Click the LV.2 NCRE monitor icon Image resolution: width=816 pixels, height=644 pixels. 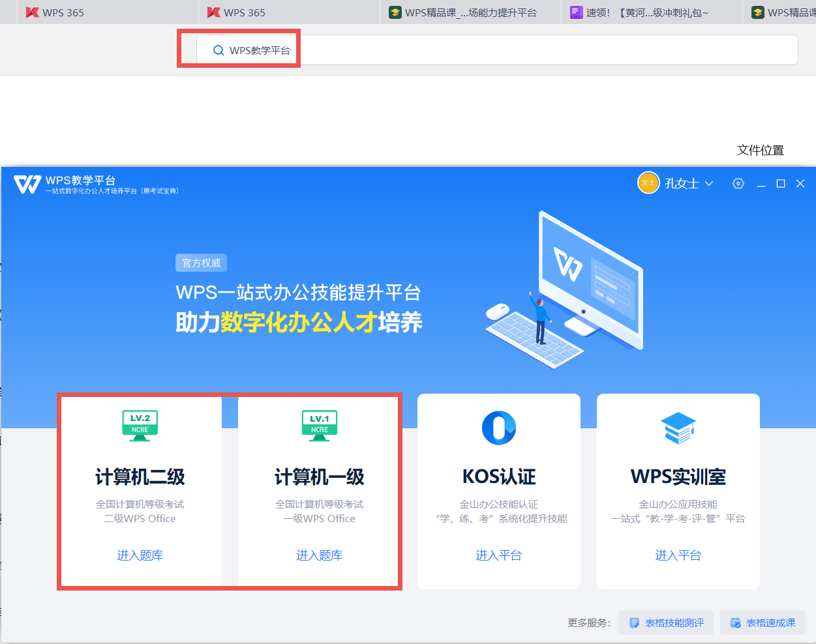tap(140, 426)
